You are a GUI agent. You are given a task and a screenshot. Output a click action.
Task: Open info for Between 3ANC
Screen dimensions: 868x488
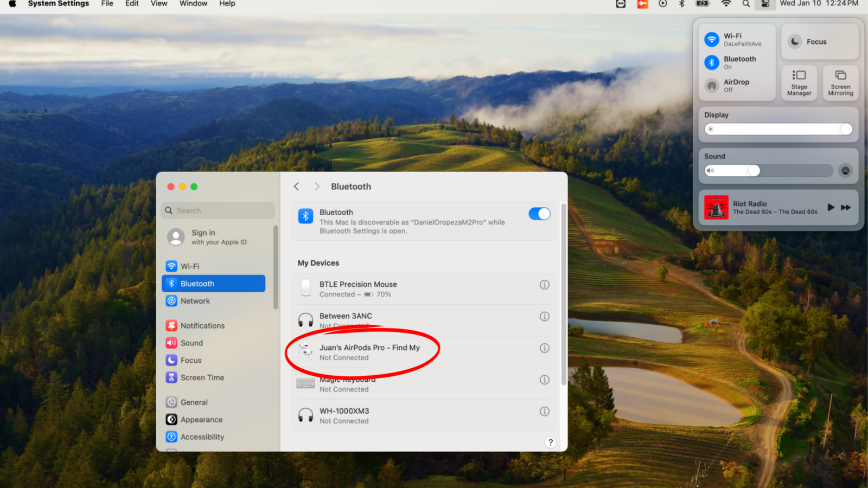[545, 316]
